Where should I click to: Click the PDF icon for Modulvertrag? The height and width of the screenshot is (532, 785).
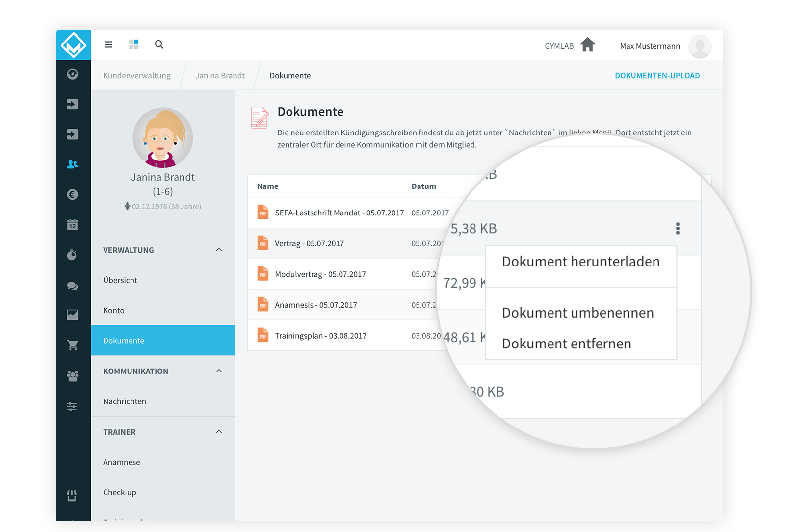(263, 273)
